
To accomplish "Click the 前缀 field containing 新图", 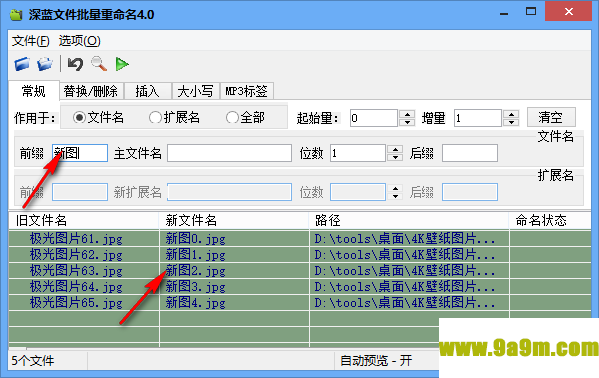I will (x=80, y=153).
